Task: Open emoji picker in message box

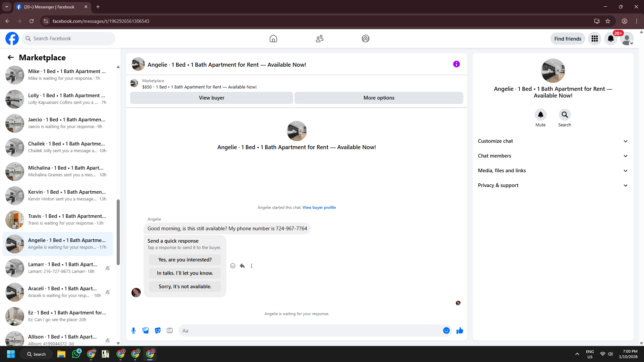Action: click(x=446, y=330)
